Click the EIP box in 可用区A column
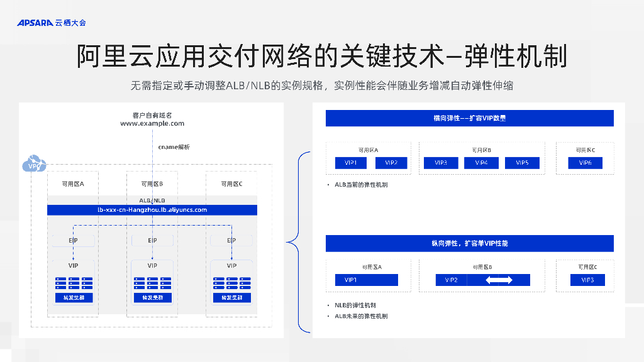The width and height of the screenshot is (644, 362). pyautogui.click(x=73, y=241)
